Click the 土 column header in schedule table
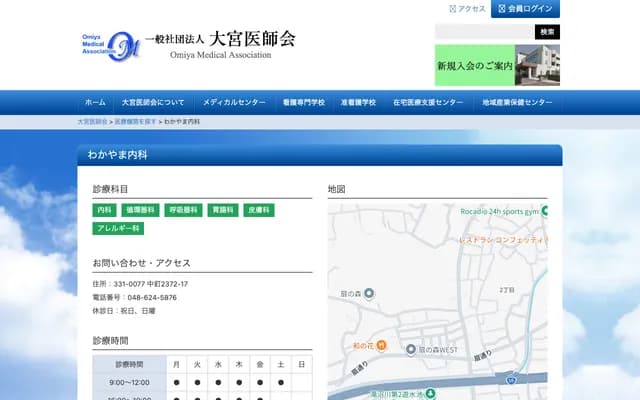The height and width of the screenshot is (400, 640). 280,364
